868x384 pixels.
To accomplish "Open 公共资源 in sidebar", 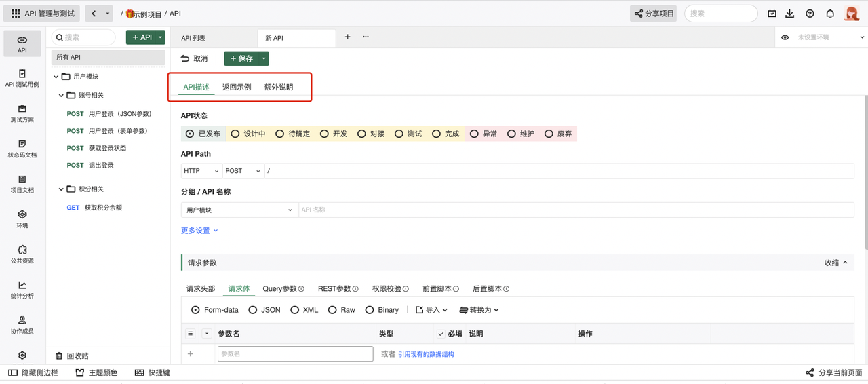I will click(22, 255).
